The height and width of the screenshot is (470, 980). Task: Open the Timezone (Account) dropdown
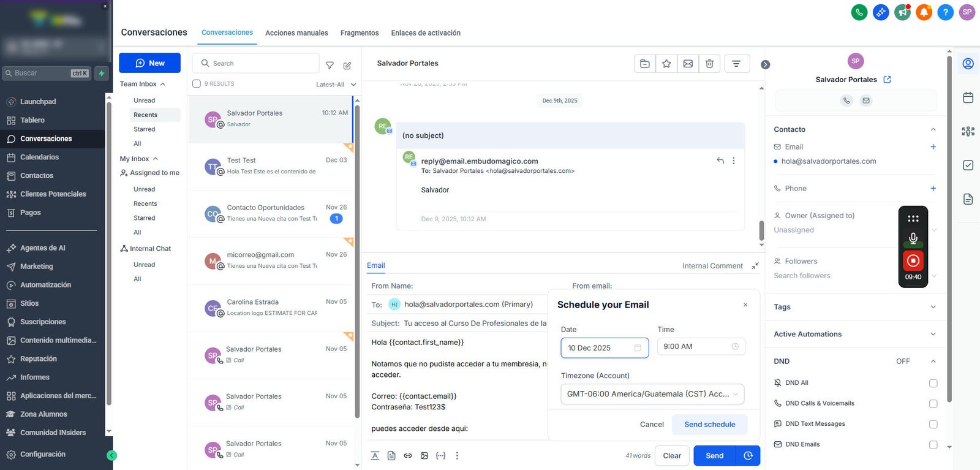pyautogui.click(x=652, y=394)
